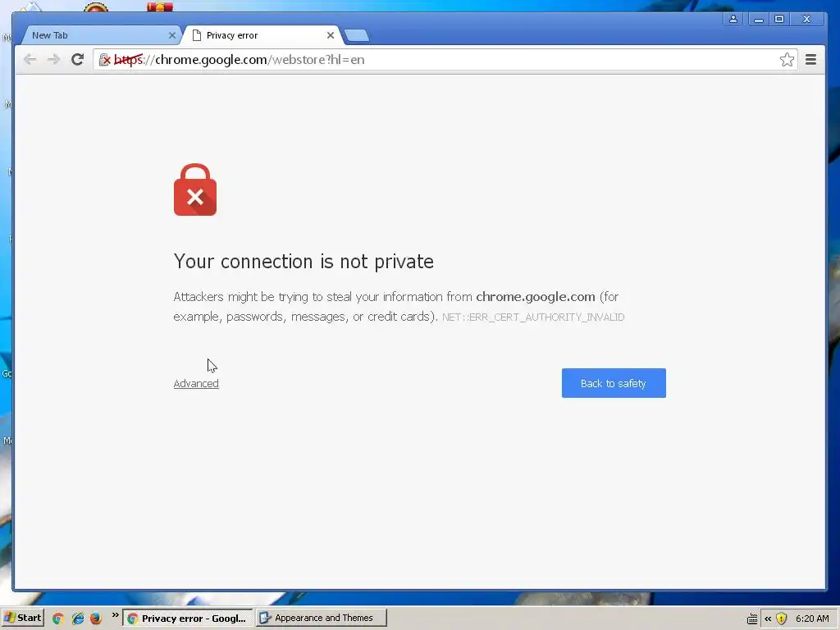Click the Back to safety button
The width and height of the screenshot is (840, 630).
pyautogui.click(x=614, y=383)
